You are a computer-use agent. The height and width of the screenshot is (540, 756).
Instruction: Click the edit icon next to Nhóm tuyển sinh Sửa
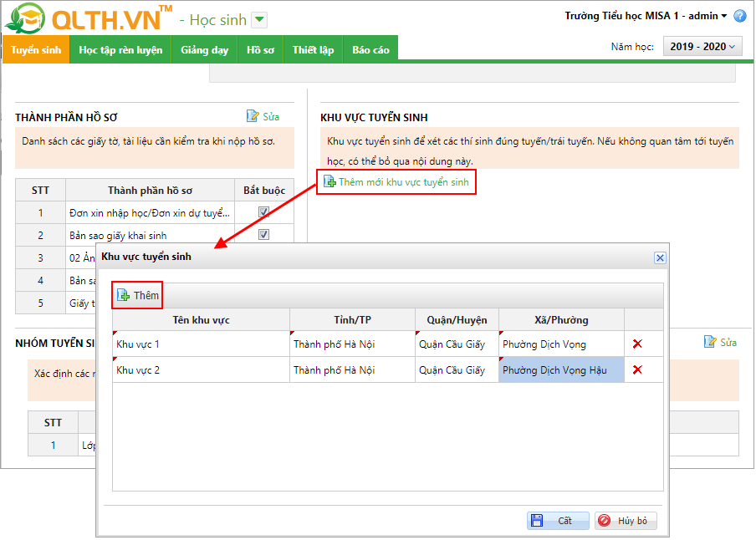pyautogui.click(x=710, y=342)
